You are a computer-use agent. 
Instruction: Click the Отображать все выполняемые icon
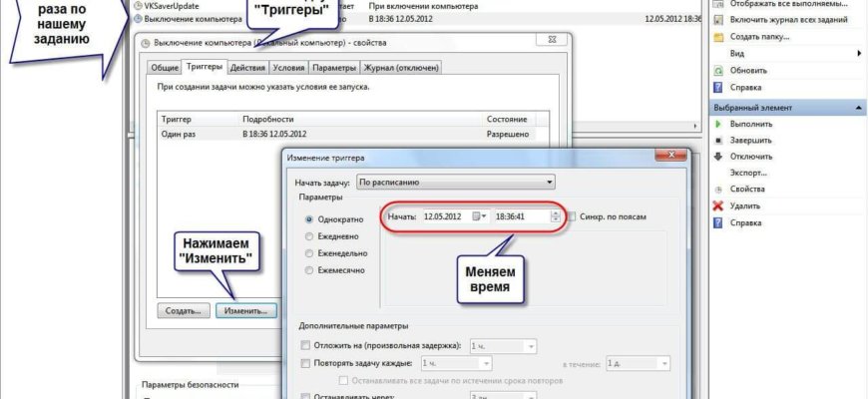[718, 4]
